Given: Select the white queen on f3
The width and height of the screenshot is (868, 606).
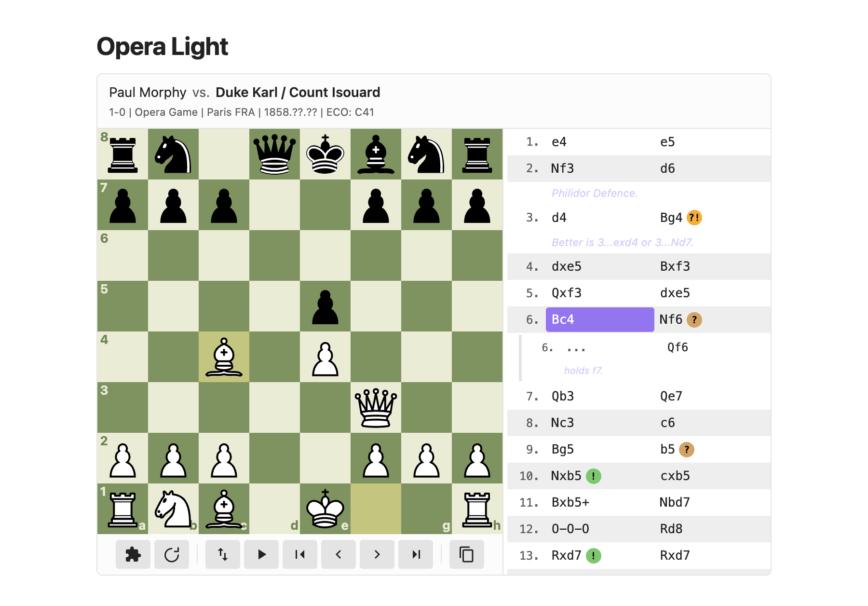Looking at the screenshot, I should click(x=376, y=408).
